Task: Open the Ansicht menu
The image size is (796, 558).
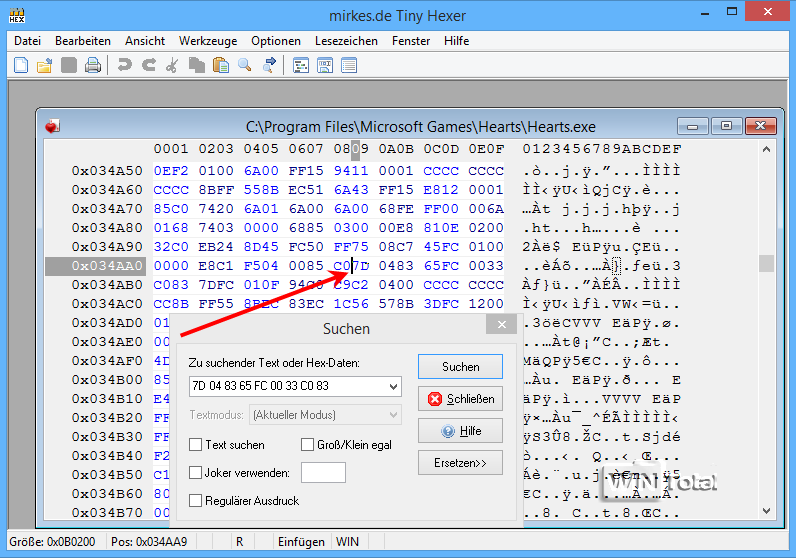Action: pyautogui.click(x=145, y=41)
